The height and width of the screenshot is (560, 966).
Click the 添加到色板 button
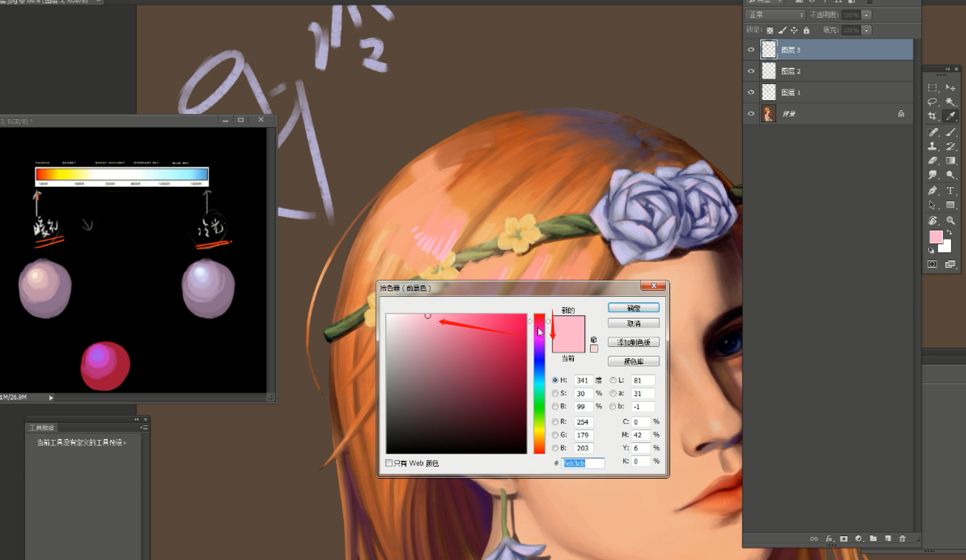point(633,342)
